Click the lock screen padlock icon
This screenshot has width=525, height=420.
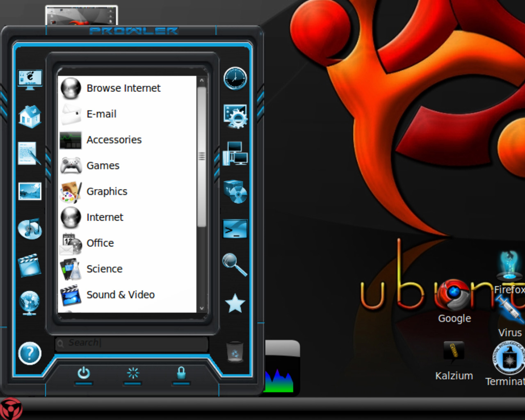(181, 372)
